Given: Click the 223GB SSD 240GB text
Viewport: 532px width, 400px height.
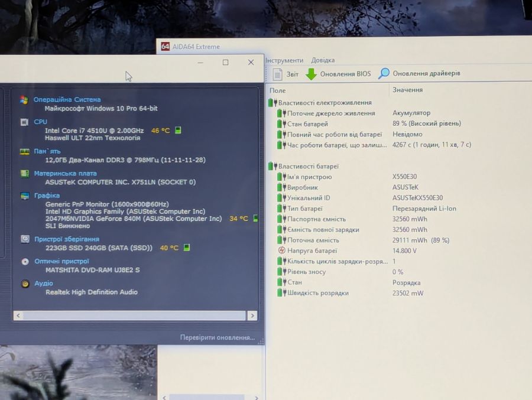Looking at the screenshot, I should [x=99, y=248].
